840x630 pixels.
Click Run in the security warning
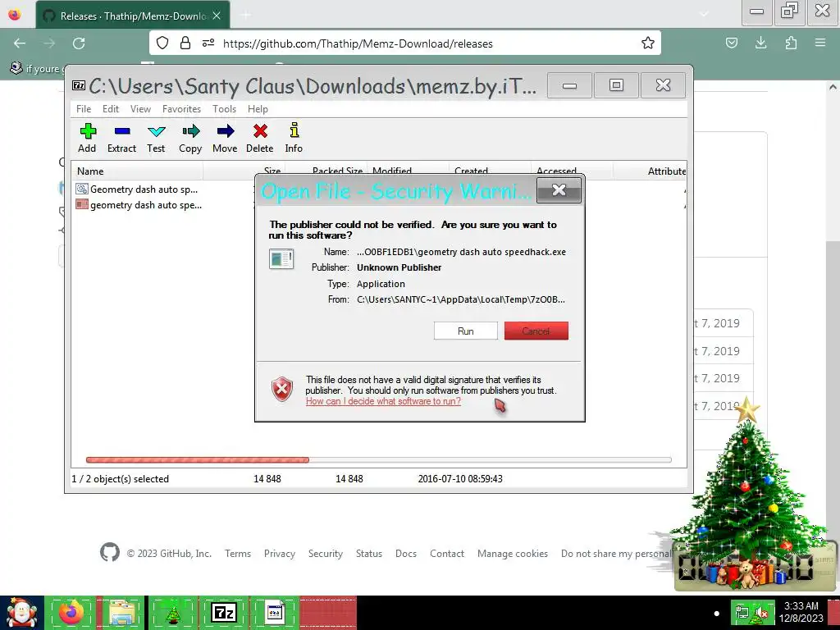click(466, 331)
